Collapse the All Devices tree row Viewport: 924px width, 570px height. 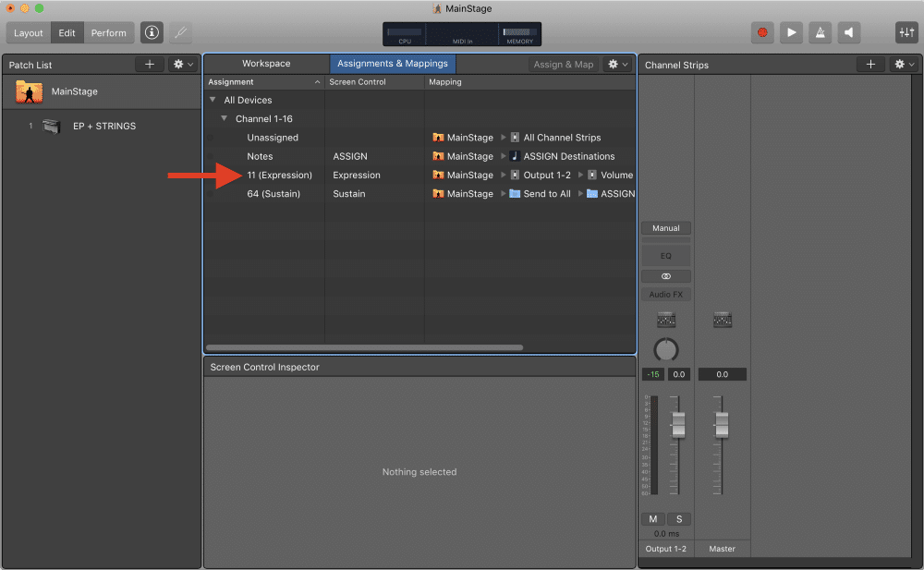pos(213,100)
